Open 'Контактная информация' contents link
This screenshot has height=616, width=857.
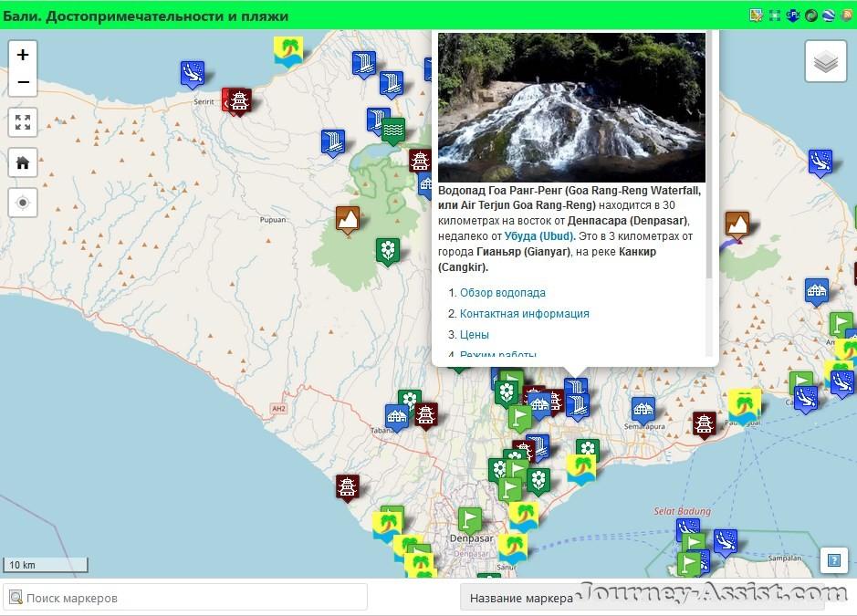coord(524,314)
